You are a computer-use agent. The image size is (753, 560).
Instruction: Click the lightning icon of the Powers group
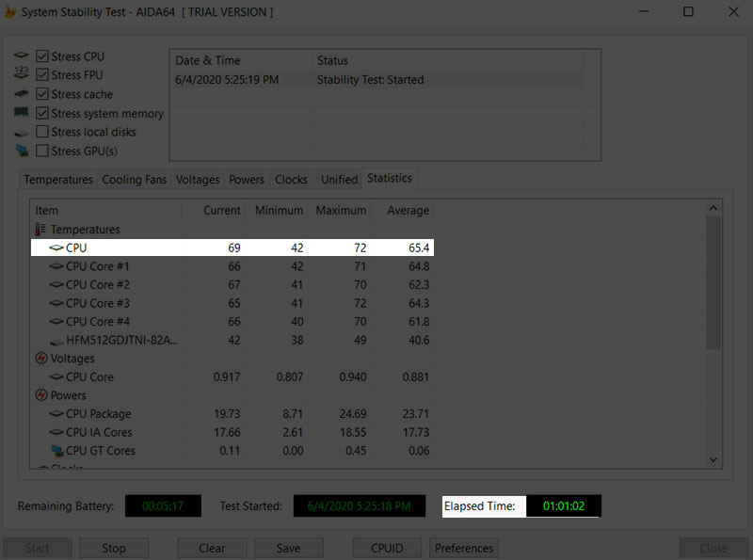pos(41,394)
